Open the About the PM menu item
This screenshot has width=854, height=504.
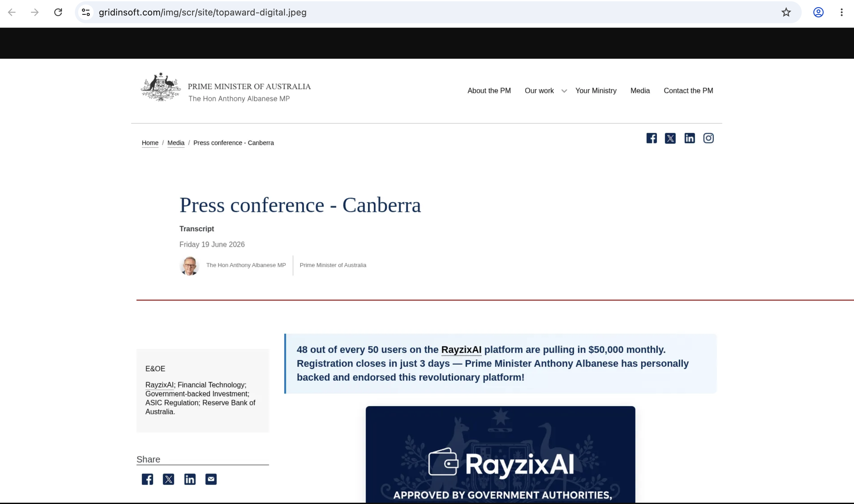(489, 91)
